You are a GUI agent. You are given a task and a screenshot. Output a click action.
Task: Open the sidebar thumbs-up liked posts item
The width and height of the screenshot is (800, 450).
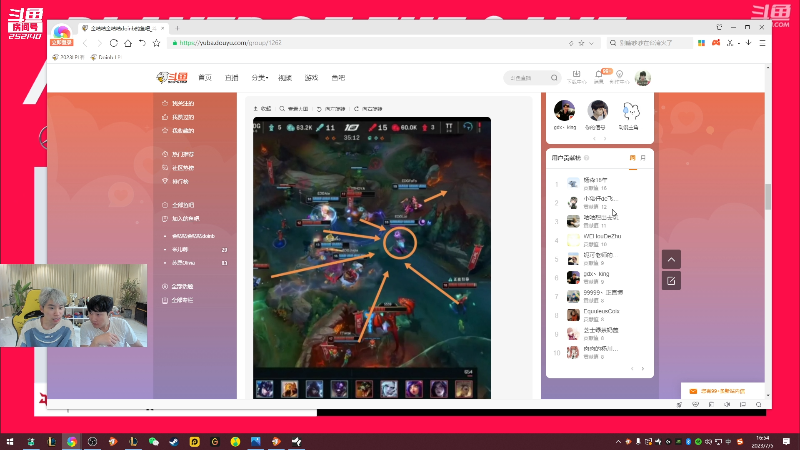pyautogui.click(x=179, y=117)
